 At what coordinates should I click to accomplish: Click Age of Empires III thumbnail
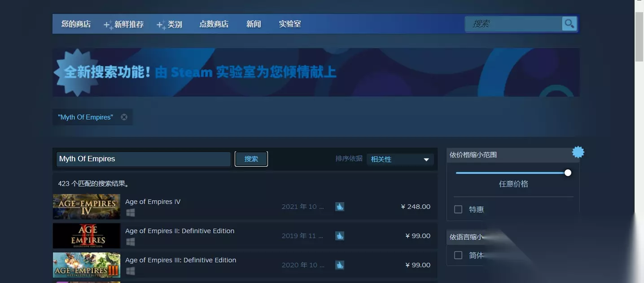(87, 265)
